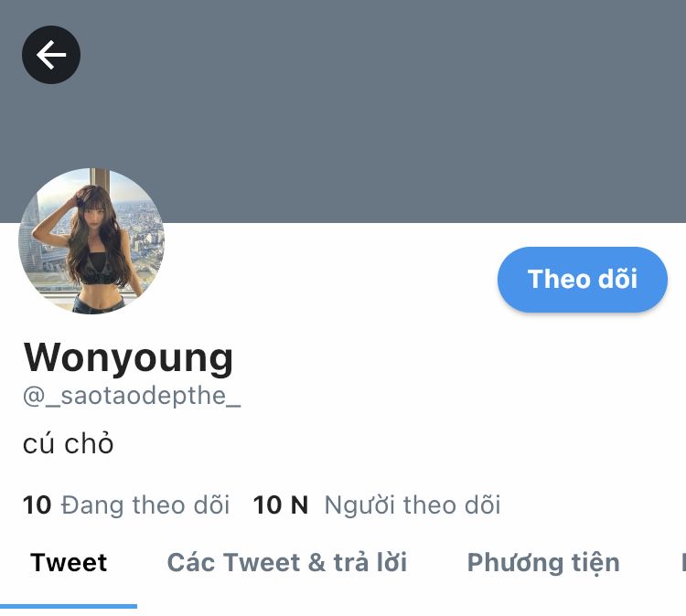Tap the white arrow inside the black circle
686x616 pixels.
coord(51,55)
